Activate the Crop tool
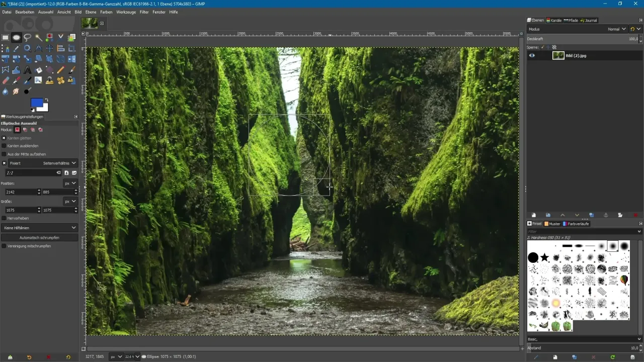The image size is (644, 362). click(x=72, y=48)
